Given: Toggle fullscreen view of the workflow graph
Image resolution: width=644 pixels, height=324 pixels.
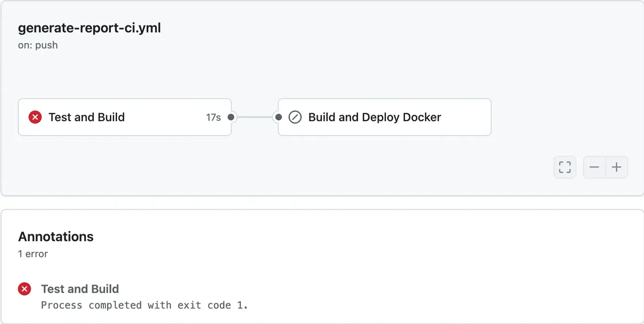Looking at the screenshot, I should pyautogui.click(x=565, y=167).
